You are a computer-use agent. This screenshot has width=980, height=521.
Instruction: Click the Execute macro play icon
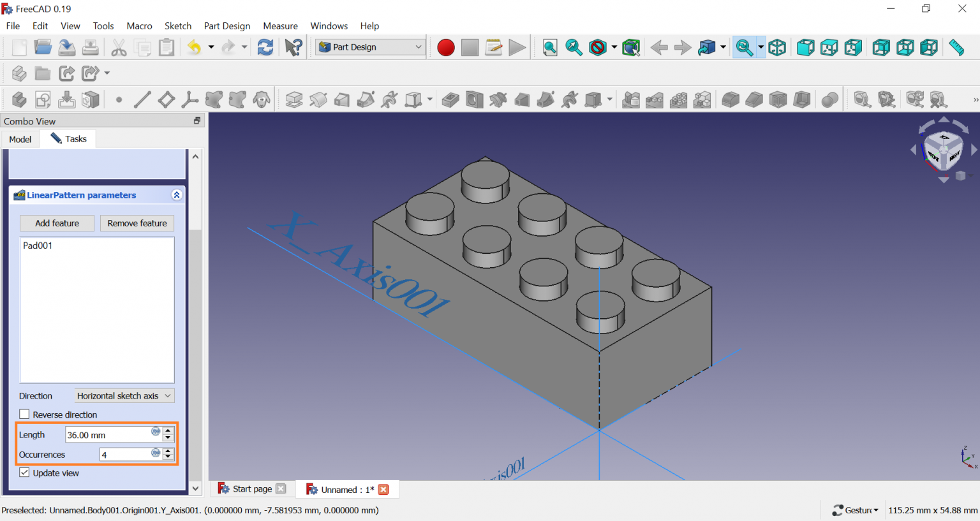tap(517, 48)
